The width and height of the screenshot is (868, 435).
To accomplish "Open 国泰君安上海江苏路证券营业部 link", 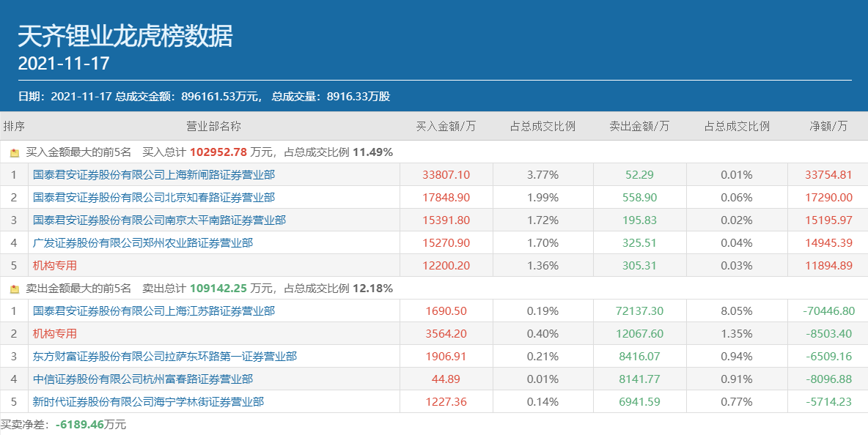I will click(154, 311).
